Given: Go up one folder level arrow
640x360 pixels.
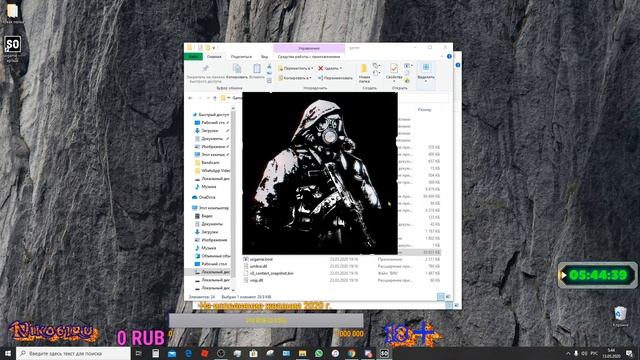Looking at the screenshot, I should (x=215, y=98).
